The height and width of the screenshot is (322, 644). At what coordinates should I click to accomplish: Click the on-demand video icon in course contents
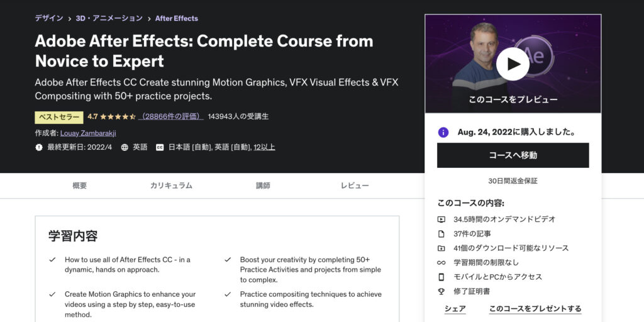441,219
